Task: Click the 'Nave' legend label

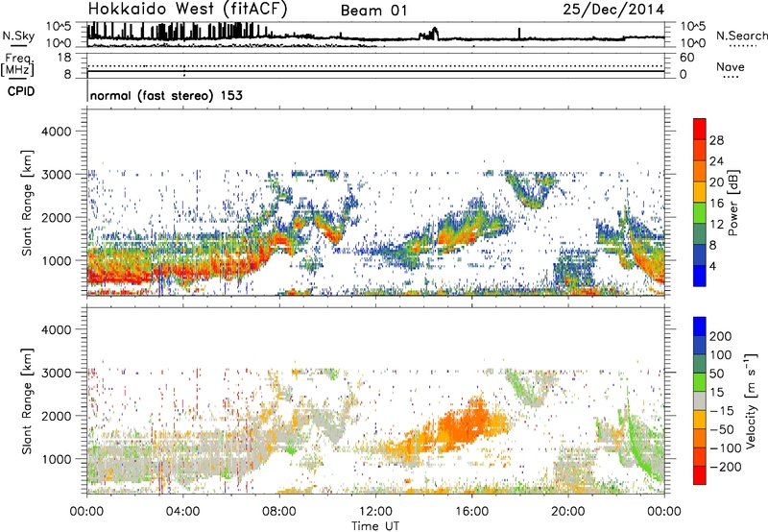Action: [x=730, y=66]
